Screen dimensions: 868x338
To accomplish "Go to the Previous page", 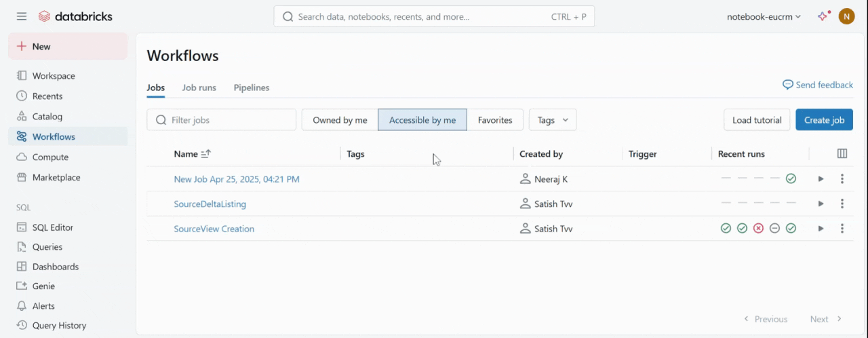I will click(x=766, y=319).
